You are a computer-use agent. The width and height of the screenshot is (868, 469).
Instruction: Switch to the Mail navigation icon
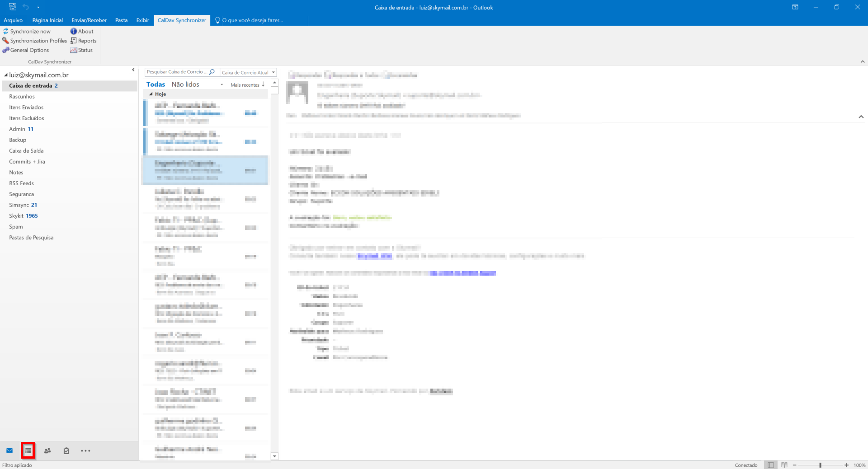point(9,450)
